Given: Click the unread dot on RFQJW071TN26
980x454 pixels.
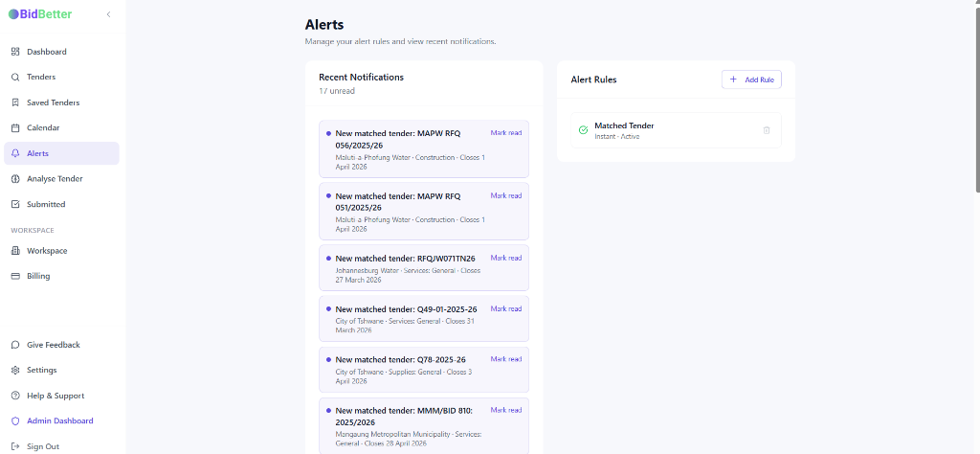Looking at the screenshot, I should pos(329,258).
